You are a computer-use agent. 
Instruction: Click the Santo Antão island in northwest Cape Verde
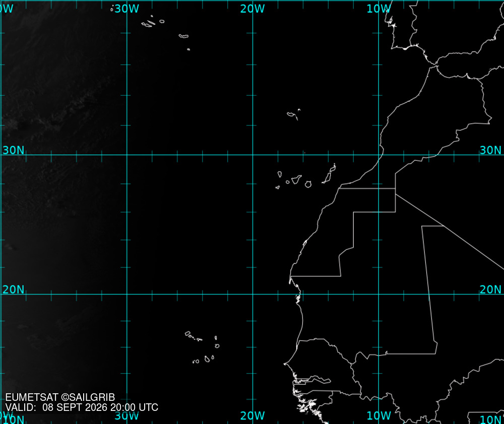coord(187,334)
